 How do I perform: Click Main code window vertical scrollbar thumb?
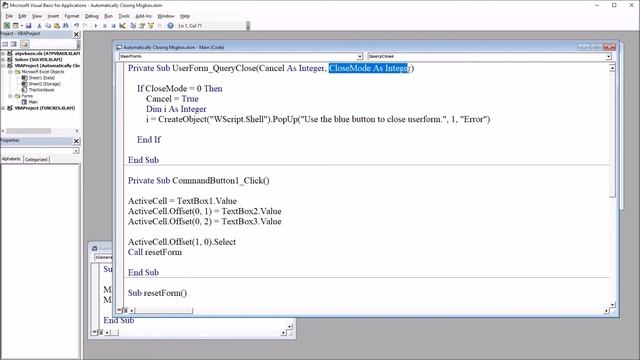[x=612, y=135]
